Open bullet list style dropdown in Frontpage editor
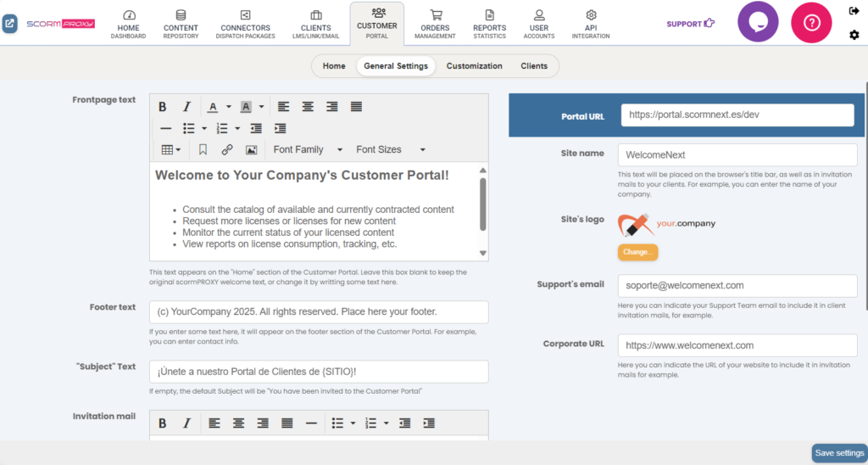This screenshot has height=465, width=868. tap(204, 129)
